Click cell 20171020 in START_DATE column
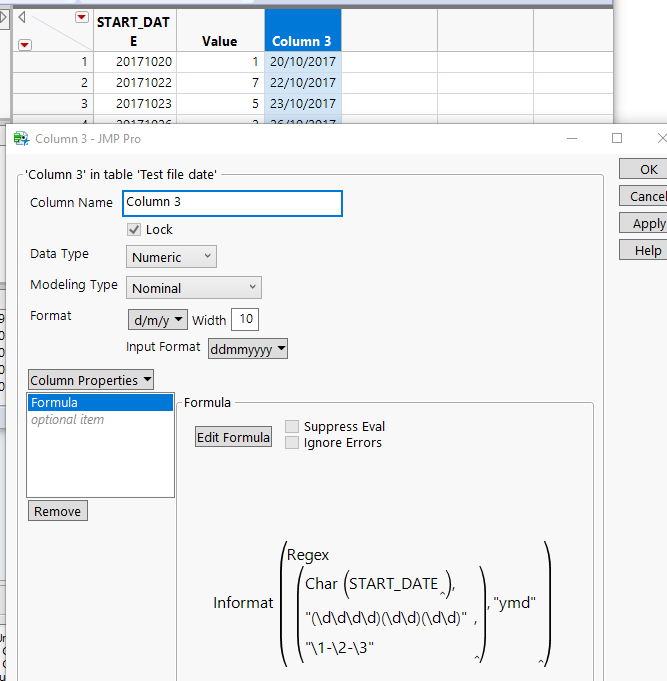This screenshot has width=667, height=681. [135, 62]
